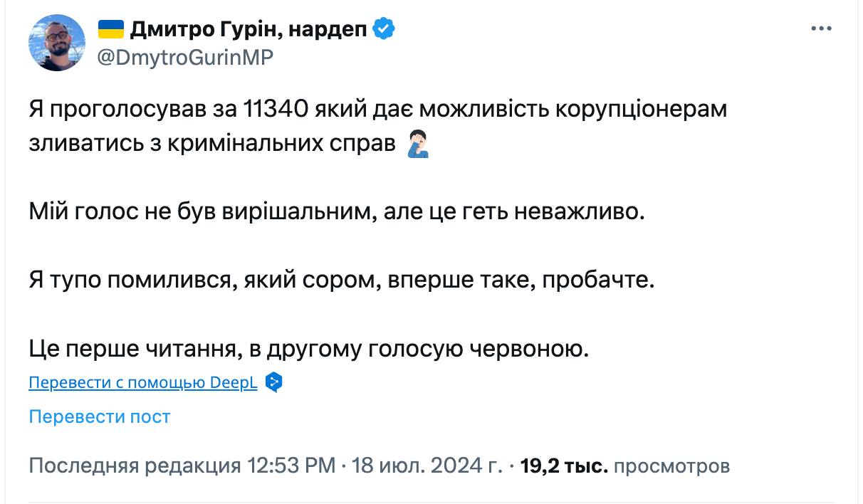Open the three-dot More options menu
This screenshot has height=504, width=863.
tap(822, 28)
